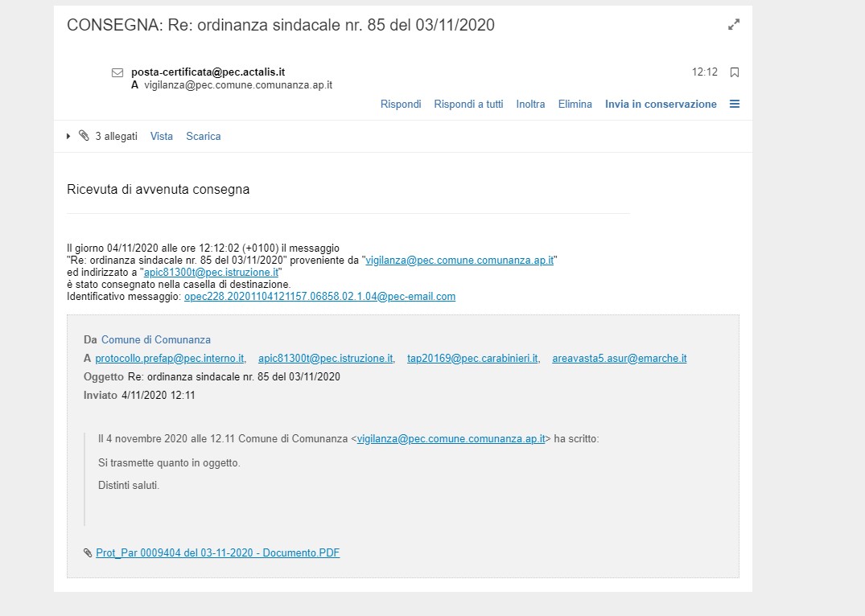Delete message using Elimina
This screenshot has height=616, width=865.
point(575,105)
